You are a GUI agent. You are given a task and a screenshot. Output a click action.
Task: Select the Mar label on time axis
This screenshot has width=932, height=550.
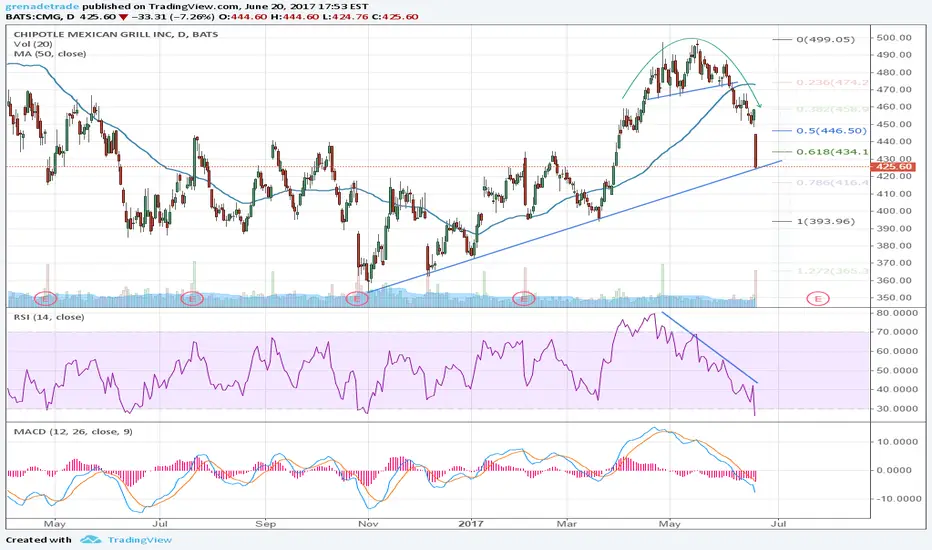(567, 524)
